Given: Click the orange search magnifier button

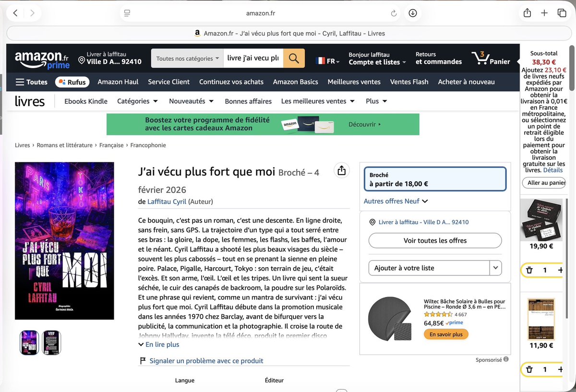Looking at the screenshot, I should coord(294,58).
